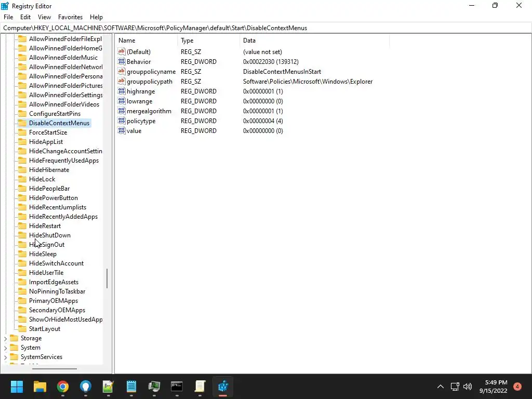Viewport: 532px width, 399px height.
Task: Click the DisableContextMenus folder icon
Action: [22, 123]
